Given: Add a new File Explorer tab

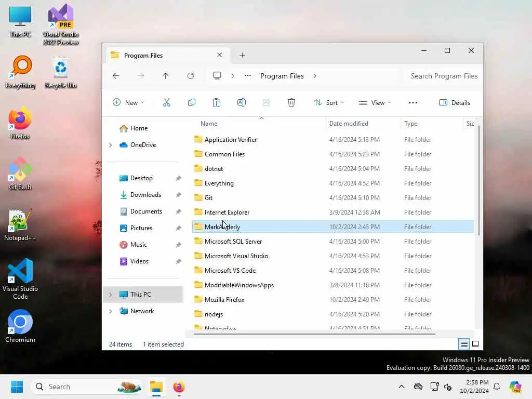Looking at the screenshot, I should [242, 55].
